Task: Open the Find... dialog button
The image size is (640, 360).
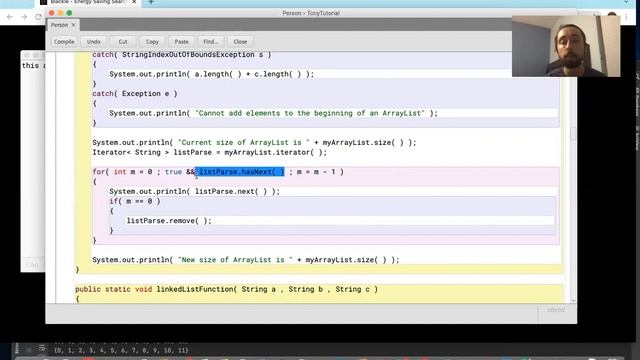Action: (x=211, y=42)
